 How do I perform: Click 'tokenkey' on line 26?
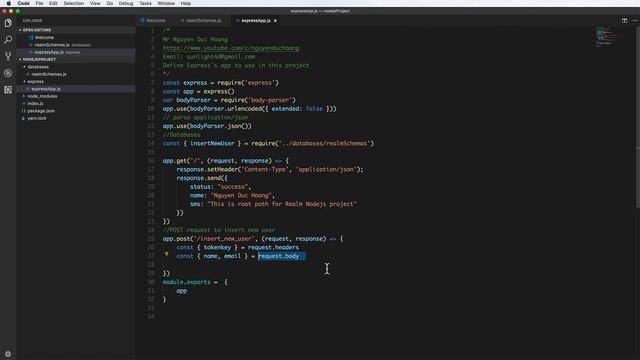click(217, 247)
